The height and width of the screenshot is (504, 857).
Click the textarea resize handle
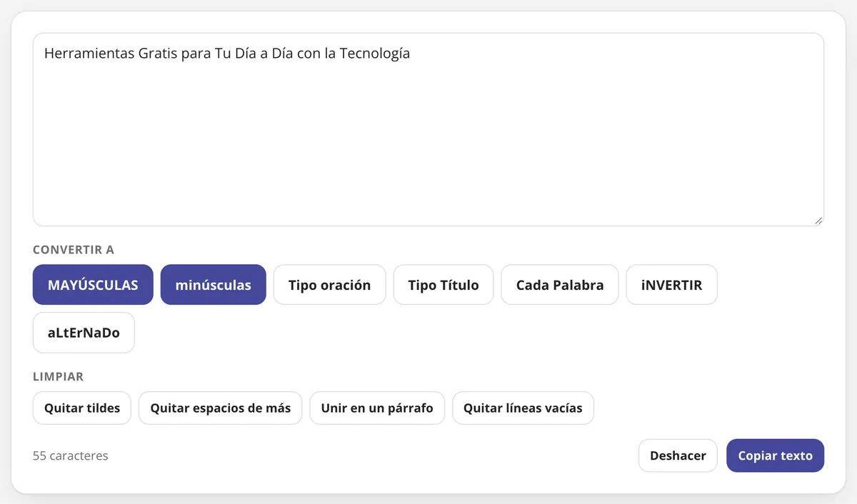click(x=818, y=221)
